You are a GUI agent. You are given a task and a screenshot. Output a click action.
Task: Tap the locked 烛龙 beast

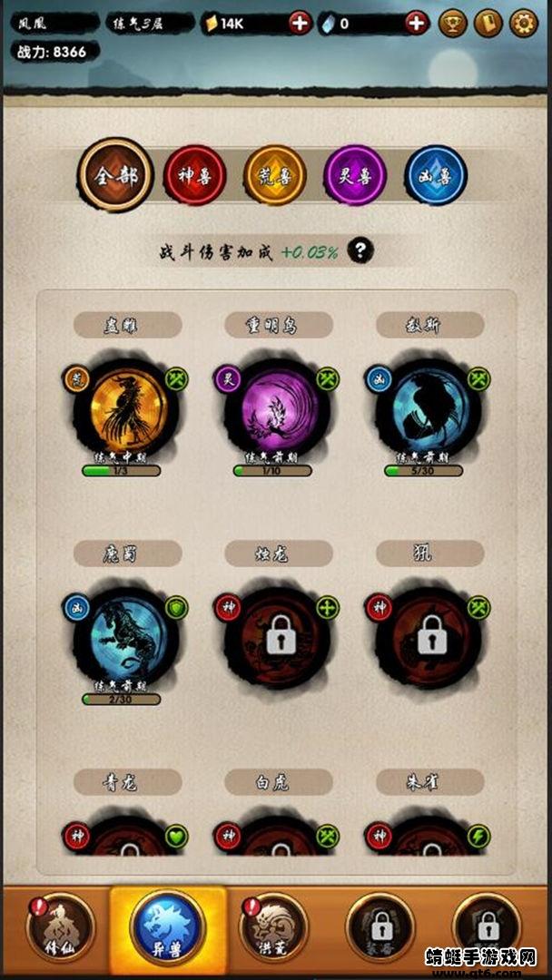pos(279,640)
